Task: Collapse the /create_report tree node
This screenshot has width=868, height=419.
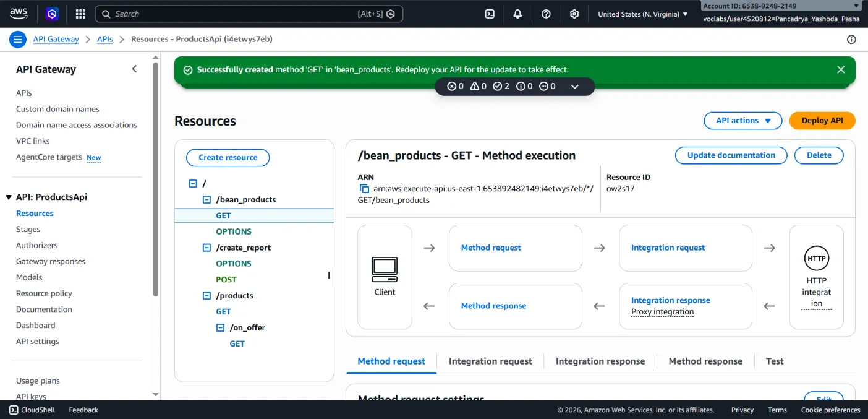Action: coord(207,248)
